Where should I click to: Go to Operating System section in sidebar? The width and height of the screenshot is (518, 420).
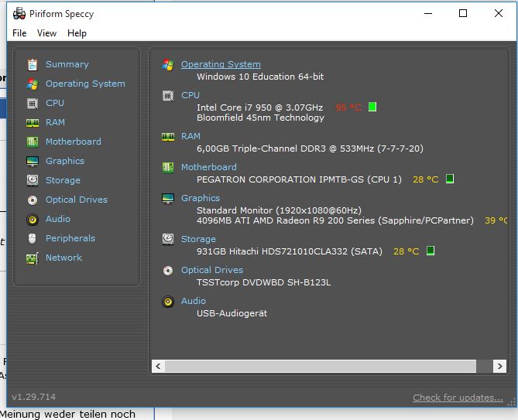tap(85, 84)
